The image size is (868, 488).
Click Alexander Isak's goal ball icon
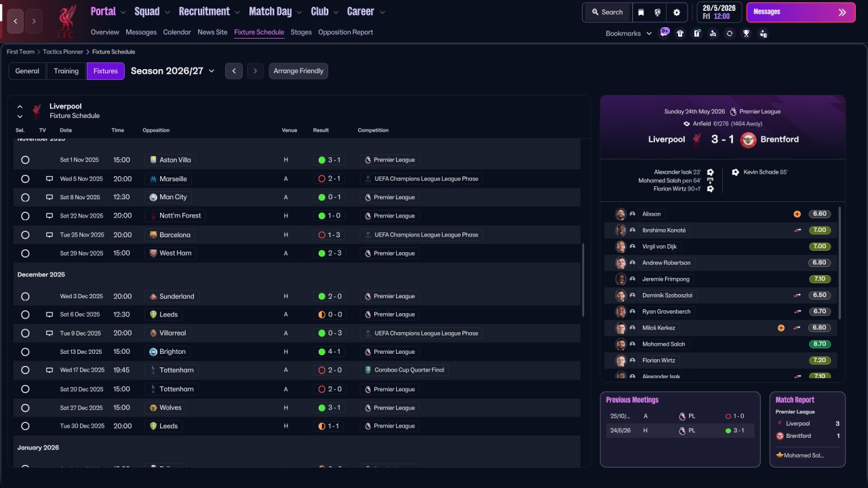710,172
